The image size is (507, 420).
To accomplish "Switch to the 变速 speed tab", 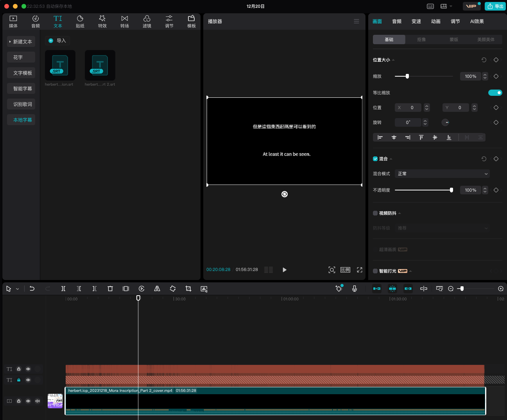I will click(416, 22).
